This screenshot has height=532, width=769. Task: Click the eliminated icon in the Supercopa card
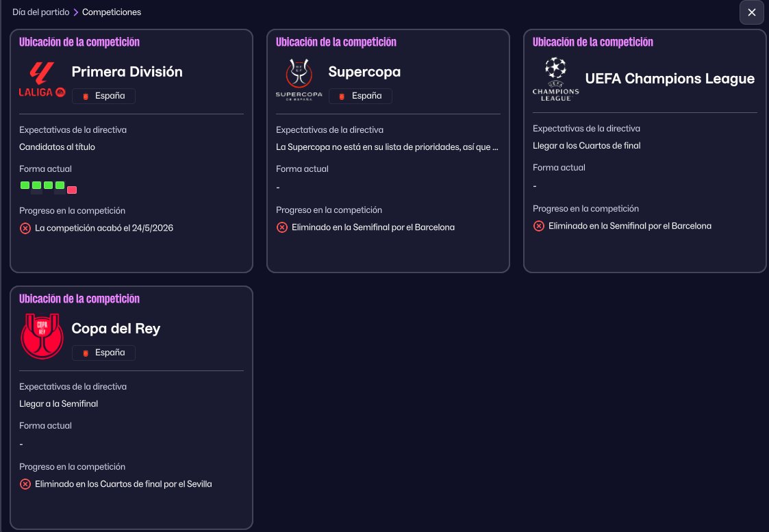coord(282,227)
